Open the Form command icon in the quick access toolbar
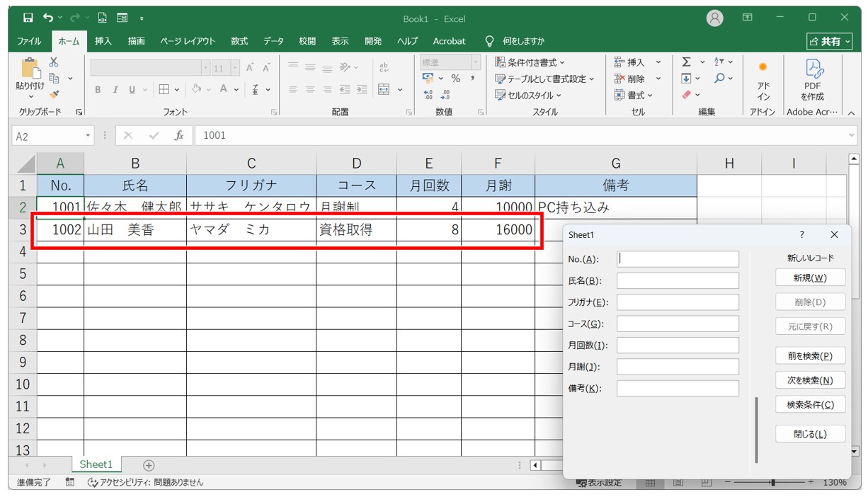Screen dimensions: 868x497 pos(122,18)
